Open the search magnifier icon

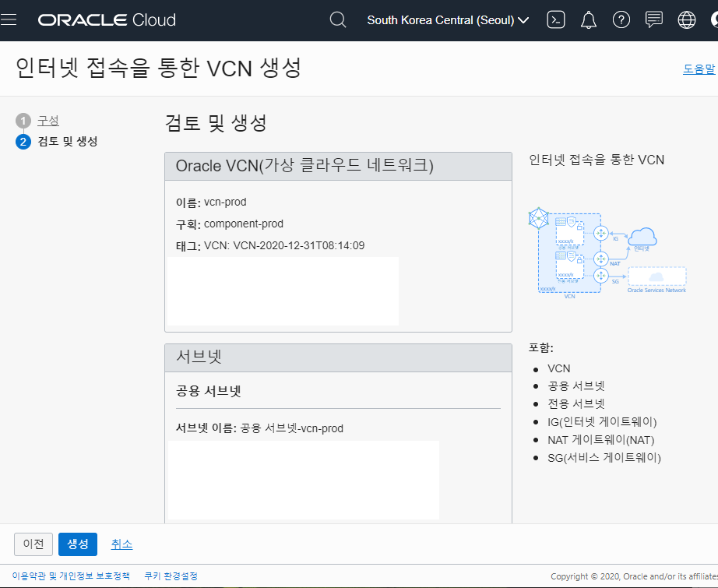tap(338, 19)
